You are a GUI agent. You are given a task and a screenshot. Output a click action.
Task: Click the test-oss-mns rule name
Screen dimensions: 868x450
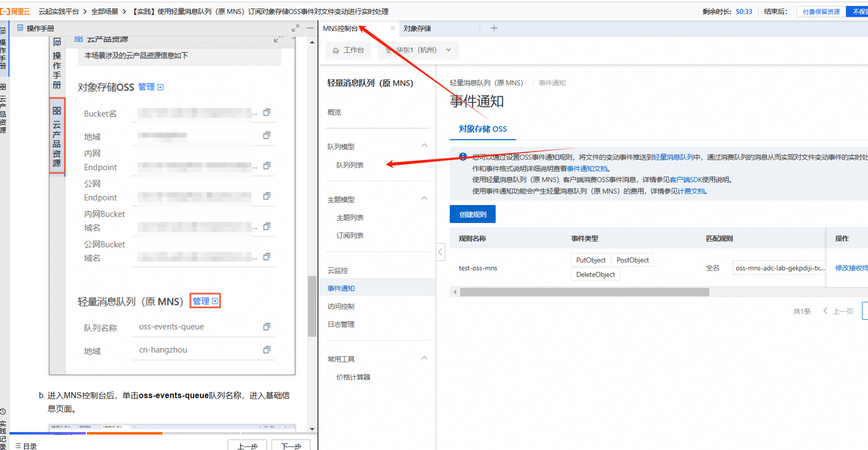click(478, 268)
